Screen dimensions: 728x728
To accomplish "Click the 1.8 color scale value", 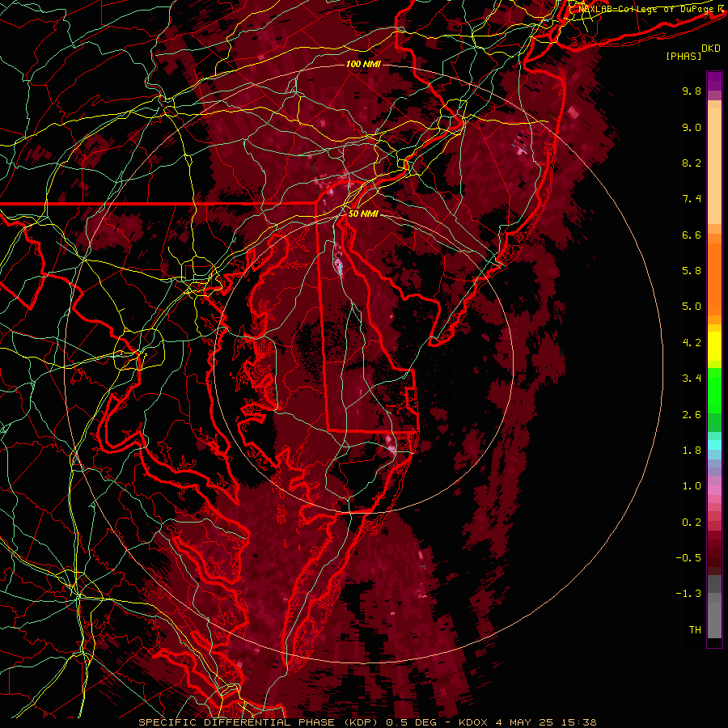I will pos(692,451).
